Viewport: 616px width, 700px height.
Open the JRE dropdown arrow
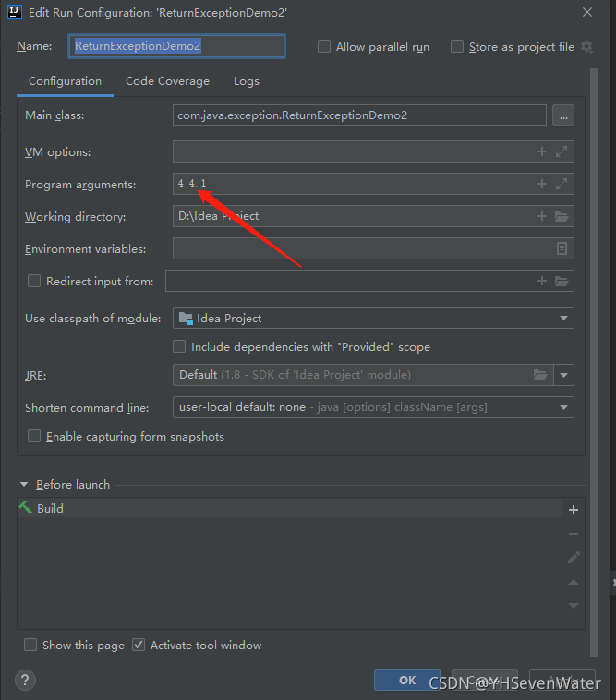click(563, 375)
